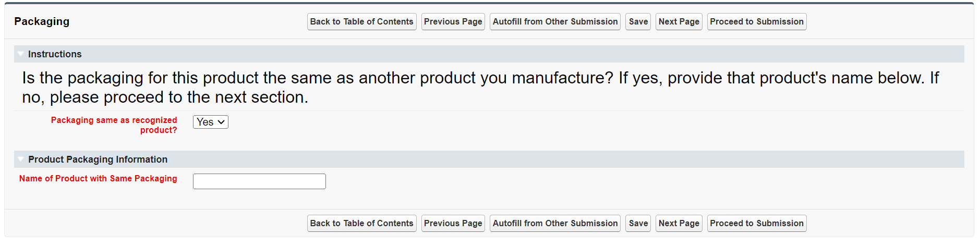980x246 pixels.
Task: Save the form with the top Save button
Action: [638, 22]
